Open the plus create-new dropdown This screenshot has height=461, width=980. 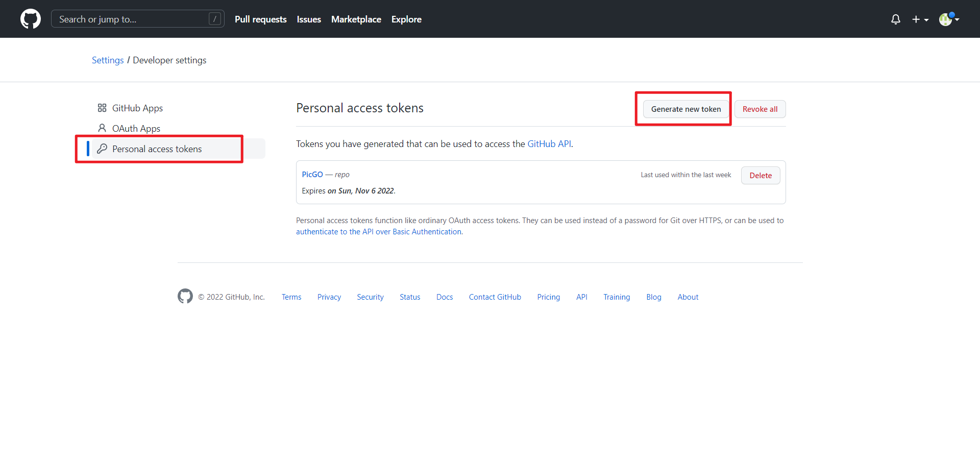920,19
